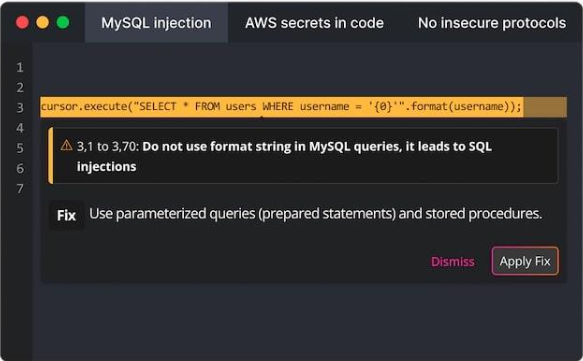This screenshot has width=583, height=361.
Task: Switch to AWS secrets in code tab
Action: [x=314, y=23]
